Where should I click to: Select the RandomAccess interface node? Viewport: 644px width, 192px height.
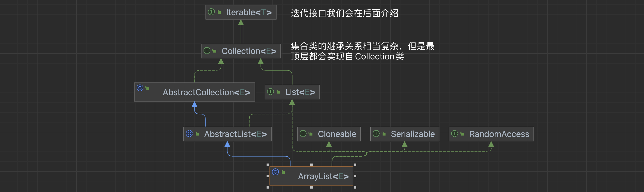pos(499,134)
